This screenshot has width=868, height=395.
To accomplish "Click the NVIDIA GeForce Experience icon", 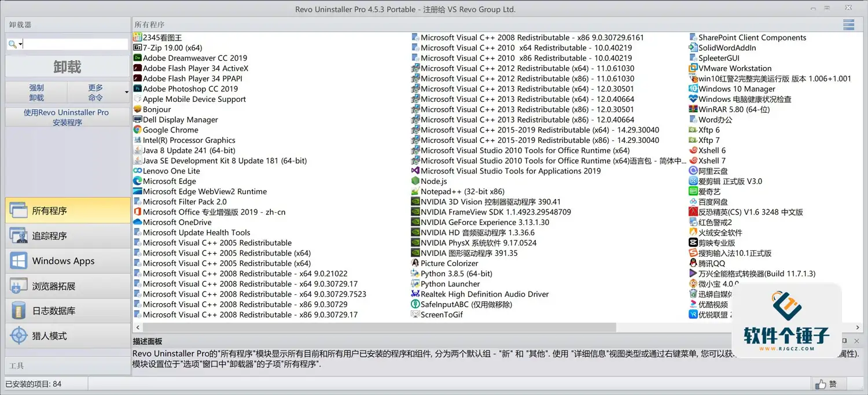I will 415,222.
